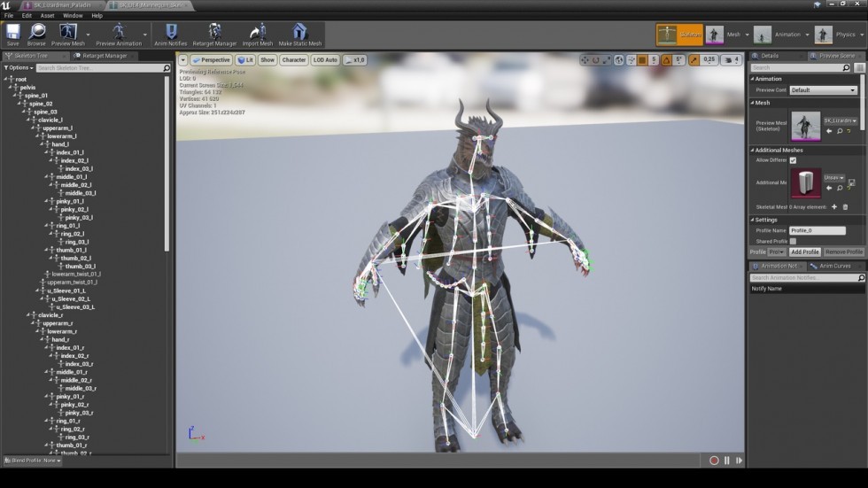
Task: Click the Remove Profile button
Action: (x=843, y=252)
